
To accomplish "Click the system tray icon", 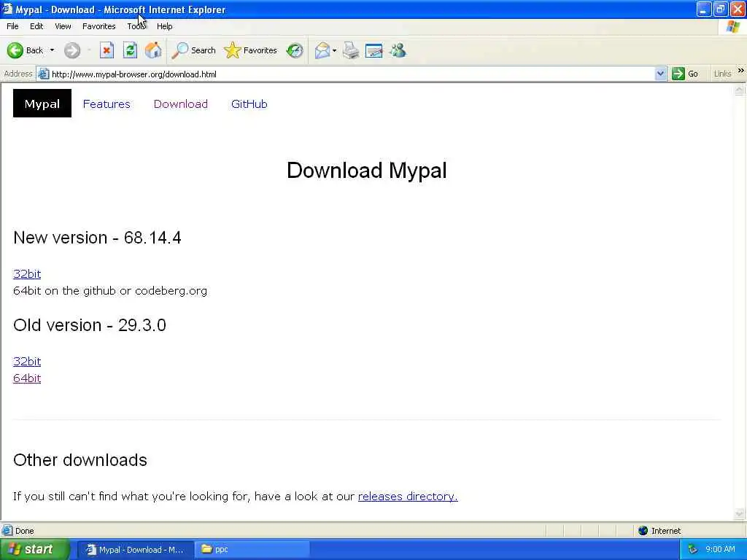I will 693,550.
